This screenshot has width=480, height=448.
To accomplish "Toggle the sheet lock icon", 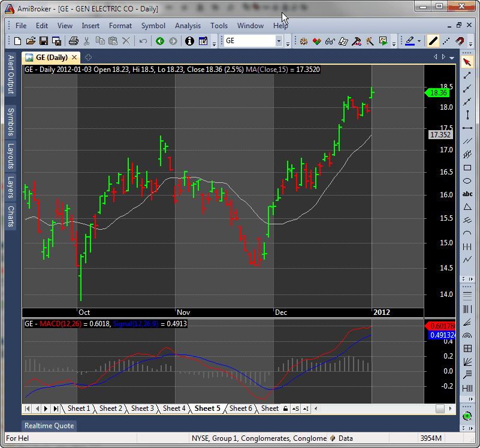I will (x=286, y=408).
